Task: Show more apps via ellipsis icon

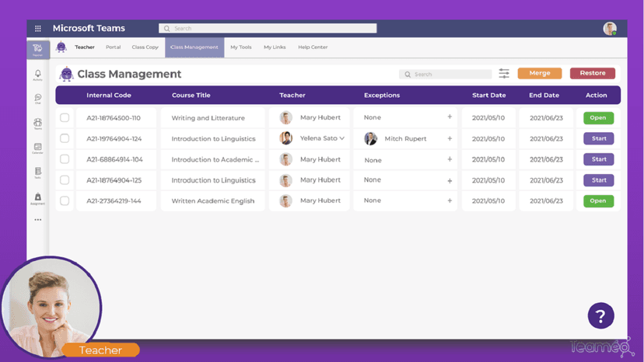Action: pyautogui.click(x=38, y=220)
